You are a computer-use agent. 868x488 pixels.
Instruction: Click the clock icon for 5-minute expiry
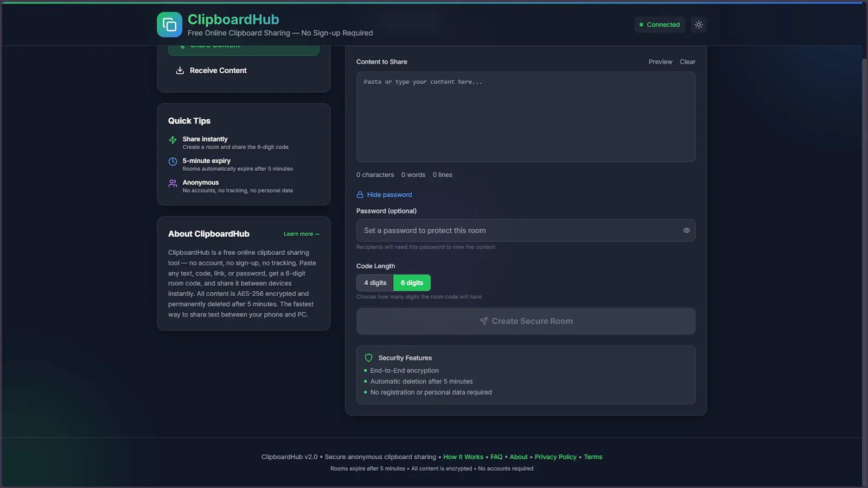[x=173, y=162]
